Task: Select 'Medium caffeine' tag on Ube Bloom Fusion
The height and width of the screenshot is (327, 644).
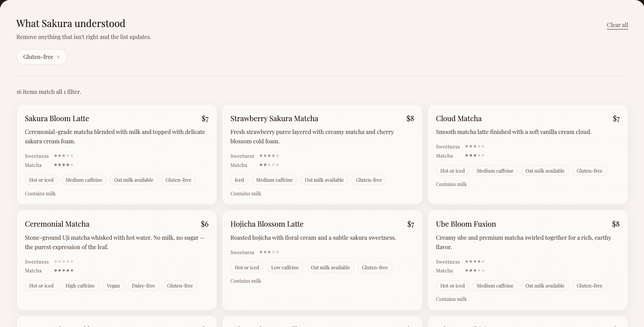Action: (495, 286)
